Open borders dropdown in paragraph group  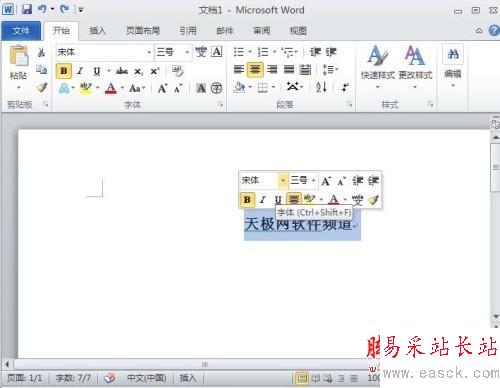point(273,87)
